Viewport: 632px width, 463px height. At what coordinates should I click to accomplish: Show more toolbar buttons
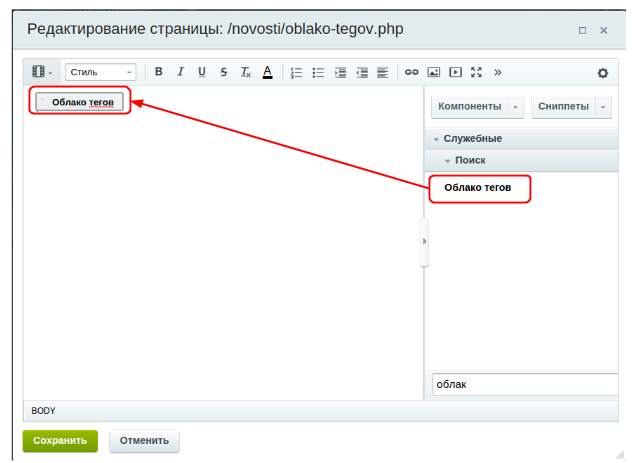point(497,72)
